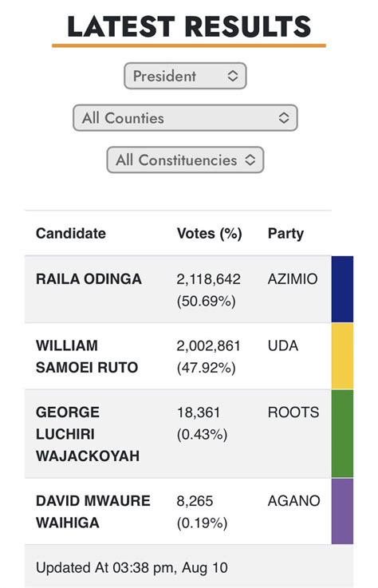Image resolution: width=378 pixels, height=588 pixels.
Task: Click the navy blue AZIMIO color bar
Action: click(x=342, y=289)
